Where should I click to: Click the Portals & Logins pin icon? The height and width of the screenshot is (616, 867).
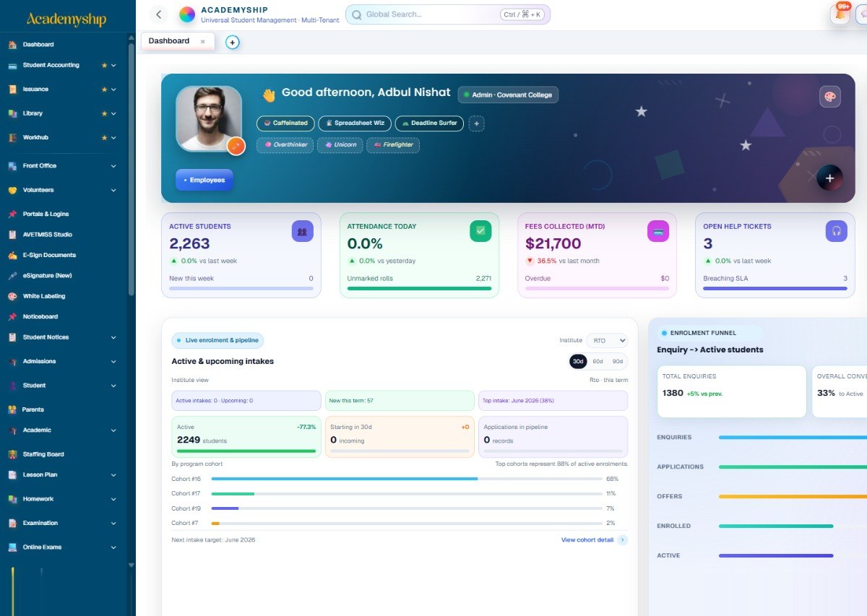(12, 214)
